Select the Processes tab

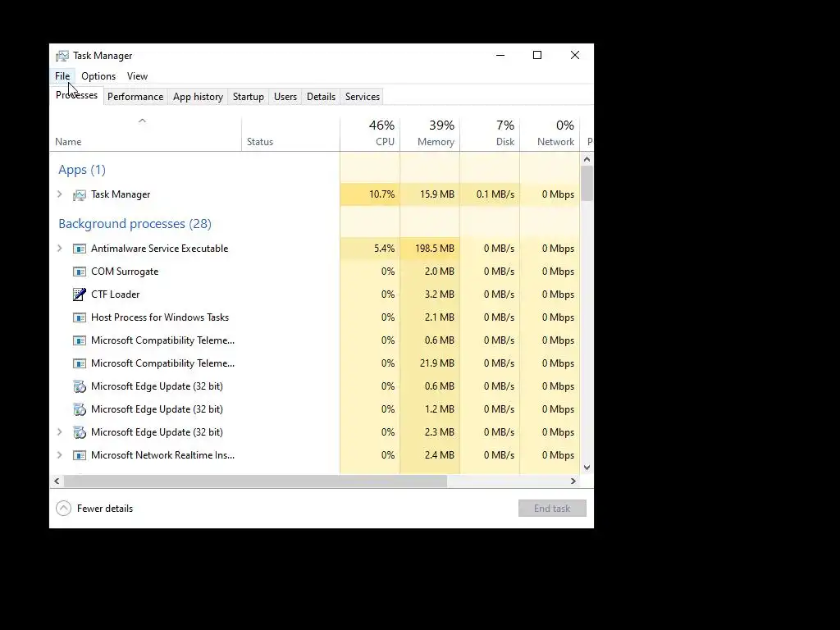pos(76,95)
